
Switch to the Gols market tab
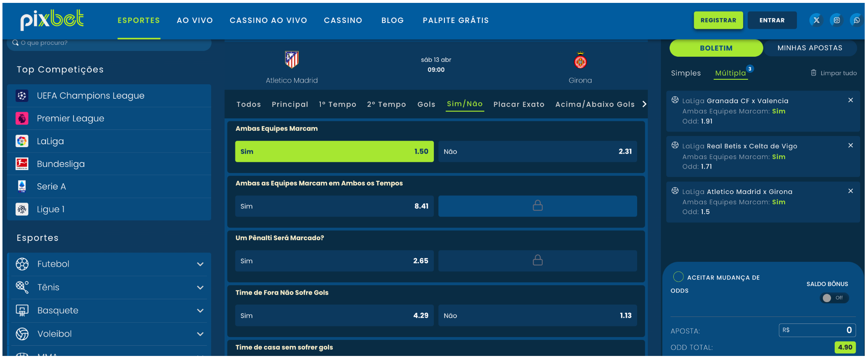426,104
